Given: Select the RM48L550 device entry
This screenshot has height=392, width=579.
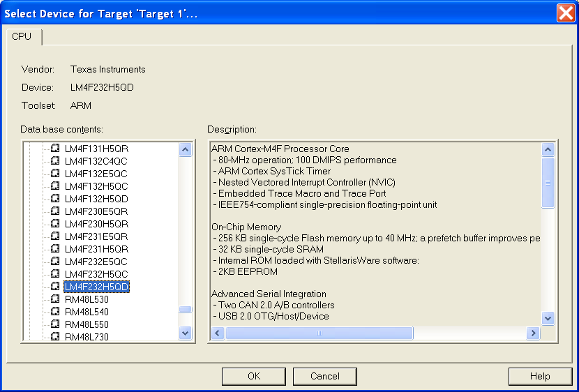Looking at the screenshot, I should [87, 324].
